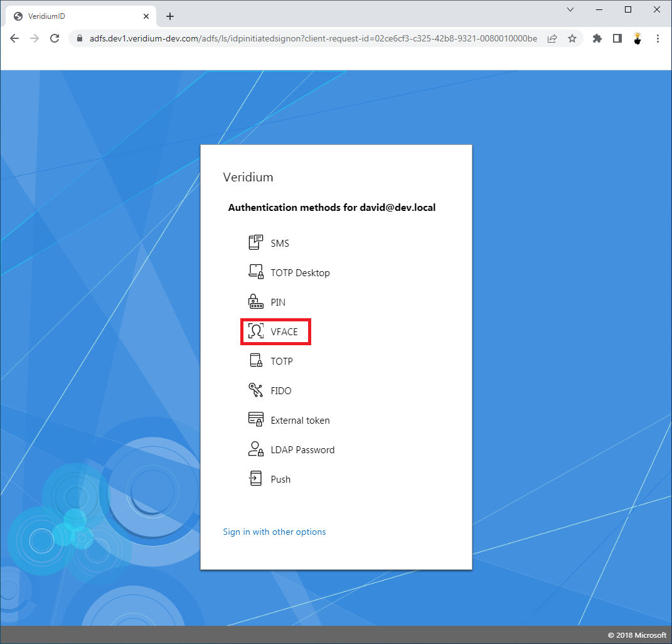Expand the tab search chevron
The width and height of the screenshot is (672, 644).
[570, 9]
